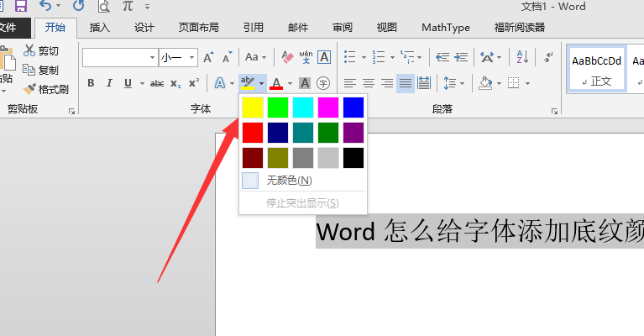Toggle underline U formatting
644x336 pixels.
click(x=128, y=83)
